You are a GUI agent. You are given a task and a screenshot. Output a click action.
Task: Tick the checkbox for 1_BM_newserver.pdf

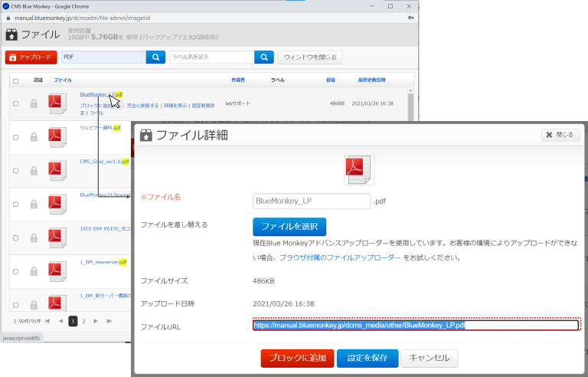(16, 271)
